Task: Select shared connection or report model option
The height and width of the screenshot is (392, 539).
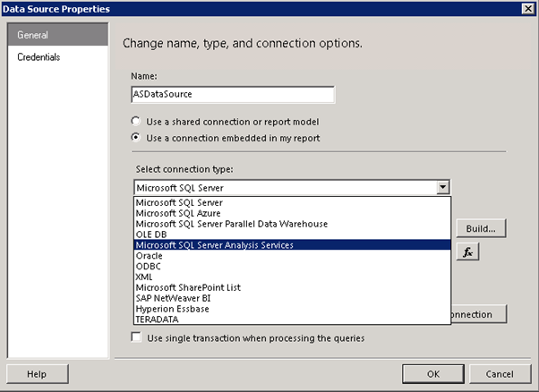Action: (136, 122)
